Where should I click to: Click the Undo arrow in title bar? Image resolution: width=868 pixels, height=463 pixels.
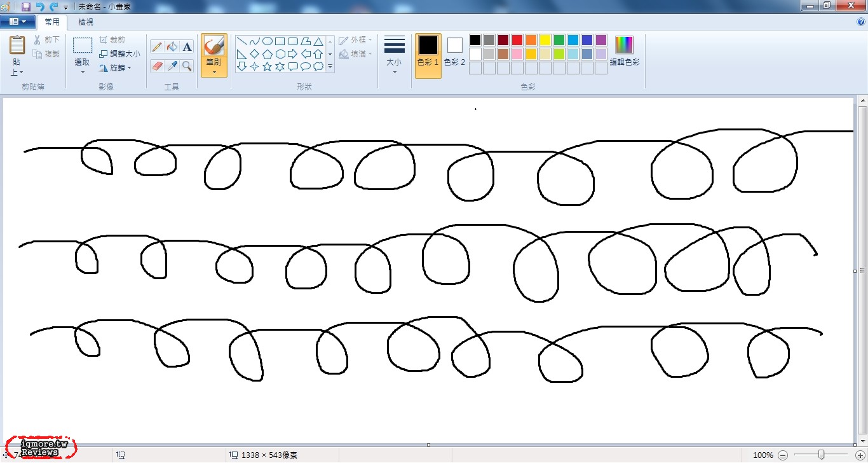point(40,6)
